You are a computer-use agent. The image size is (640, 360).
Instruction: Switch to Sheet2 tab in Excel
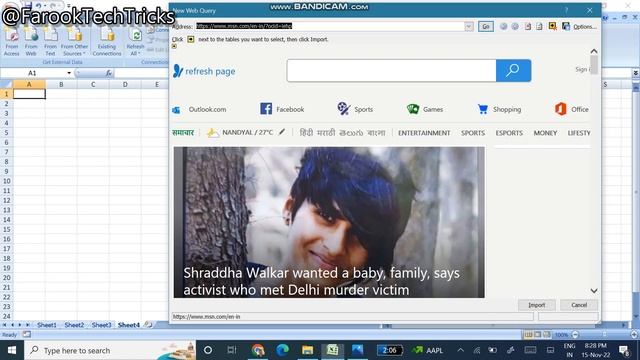pos(74,325)
